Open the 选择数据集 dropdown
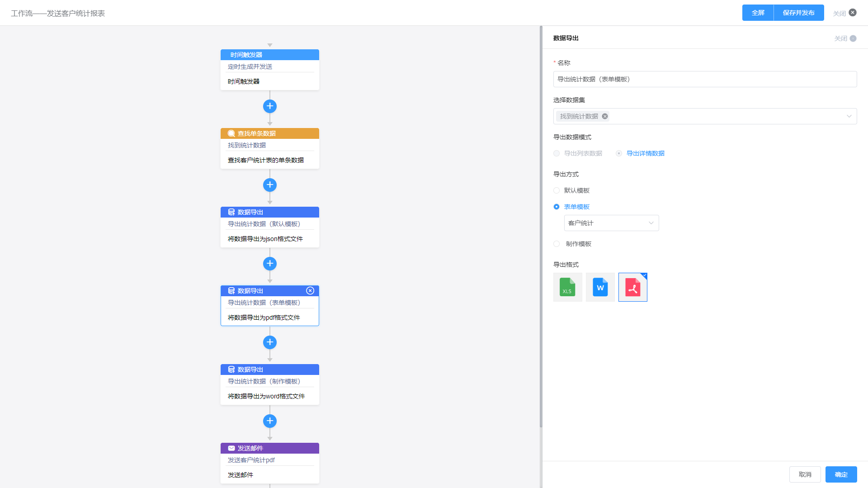Screen dimensions: 868x488 click(705, 116)
